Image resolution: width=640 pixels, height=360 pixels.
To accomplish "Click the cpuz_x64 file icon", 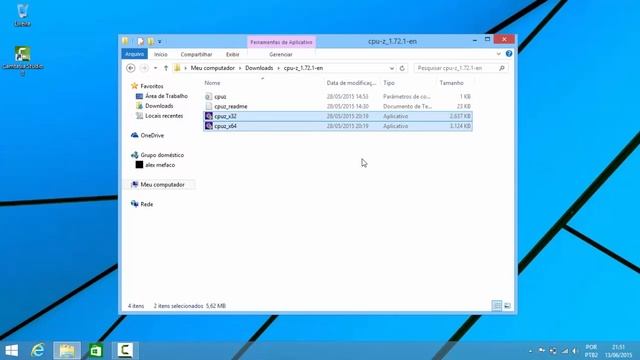I will (x=209, y=126).
